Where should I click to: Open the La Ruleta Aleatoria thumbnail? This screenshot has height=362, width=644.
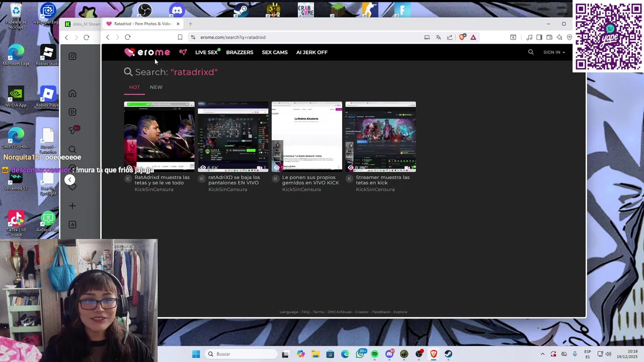[x=307, y=137]
